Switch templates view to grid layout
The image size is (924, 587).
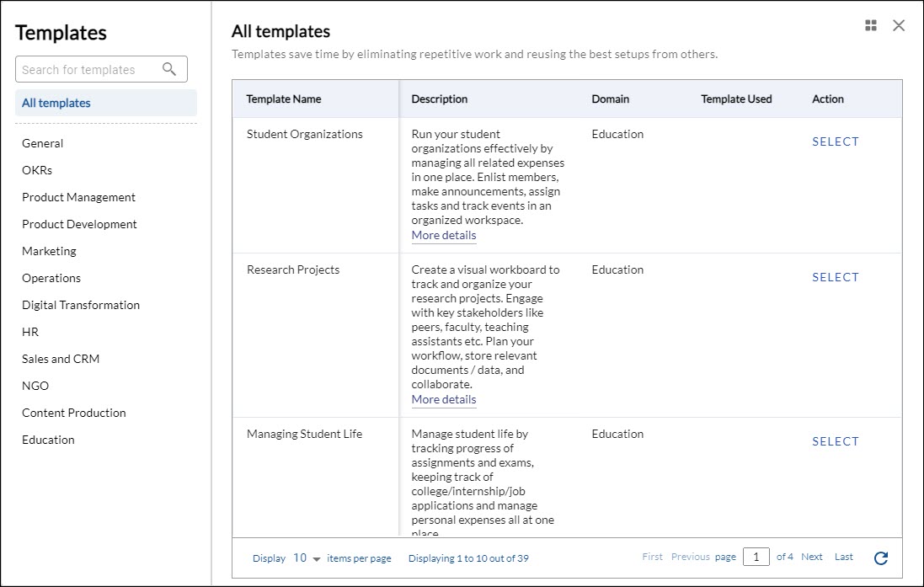coord(870,25)
